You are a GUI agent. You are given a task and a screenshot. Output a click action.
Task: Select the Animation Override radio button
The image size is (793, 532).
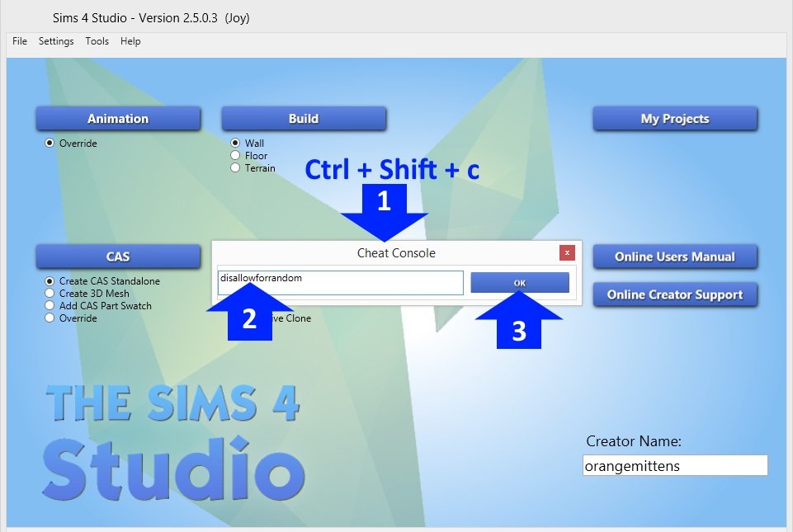click(x=50, y=144)
